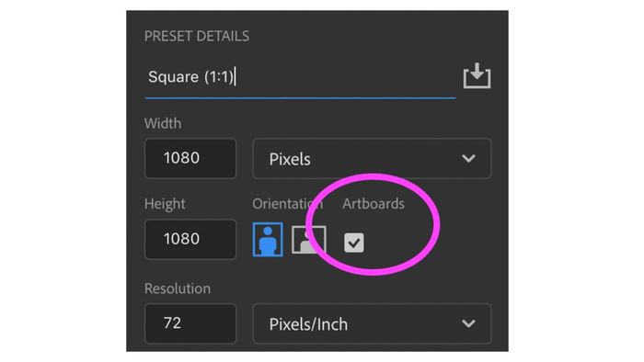Image resolution: width=644 pixels, height=362 pixels.
Task: Click the Width field showing 1080
Action: [x=190, y=158]
